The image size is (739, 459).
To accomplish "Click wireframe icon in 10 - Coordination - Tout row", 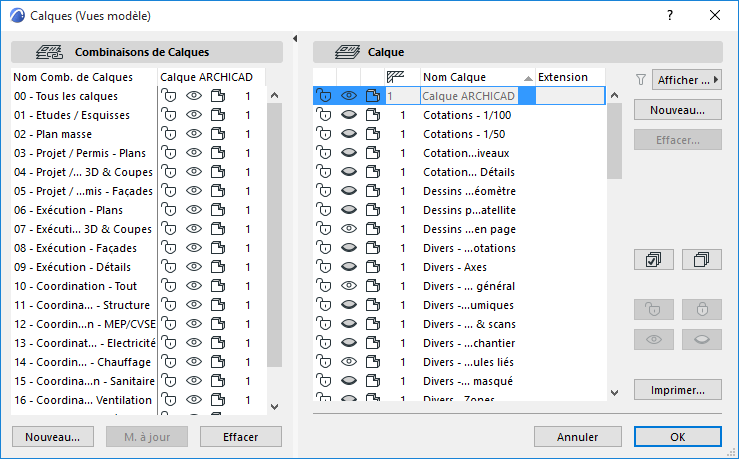I will [218, 286].
